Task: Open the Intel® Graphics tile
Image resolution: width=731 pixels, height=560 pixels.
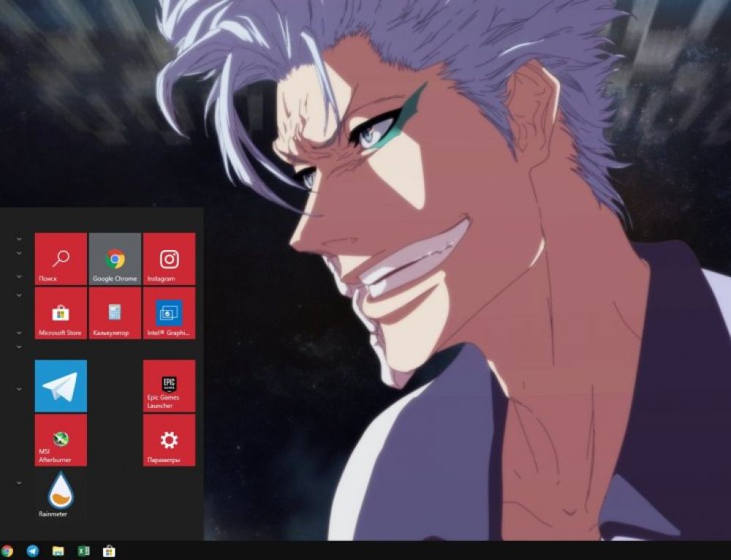Action: (x=168, y=313)
